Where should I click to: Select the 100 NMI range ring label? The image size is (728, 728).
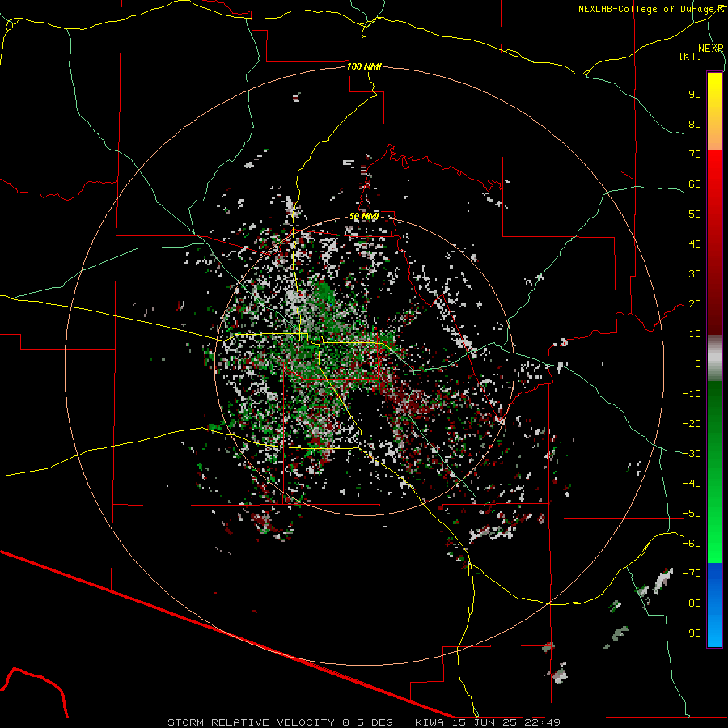click(x=364, y=66)
